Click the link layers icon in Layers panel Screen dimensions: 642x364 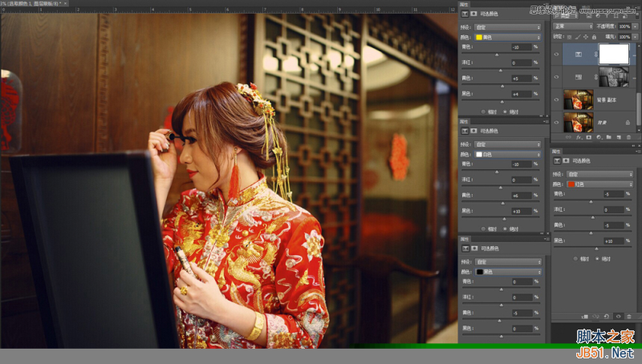(x=569, y=137)
